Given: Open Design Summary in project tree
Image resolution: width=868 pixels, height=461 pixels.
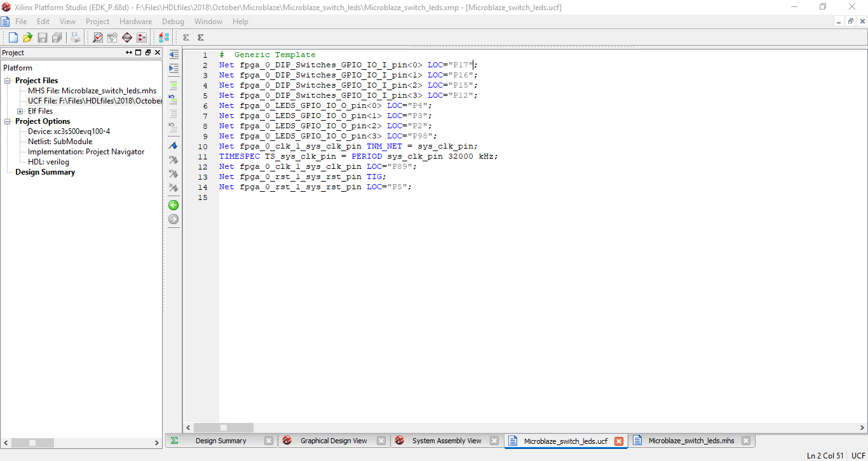Looking at the screenshot, I should click(x=45, y=172).
